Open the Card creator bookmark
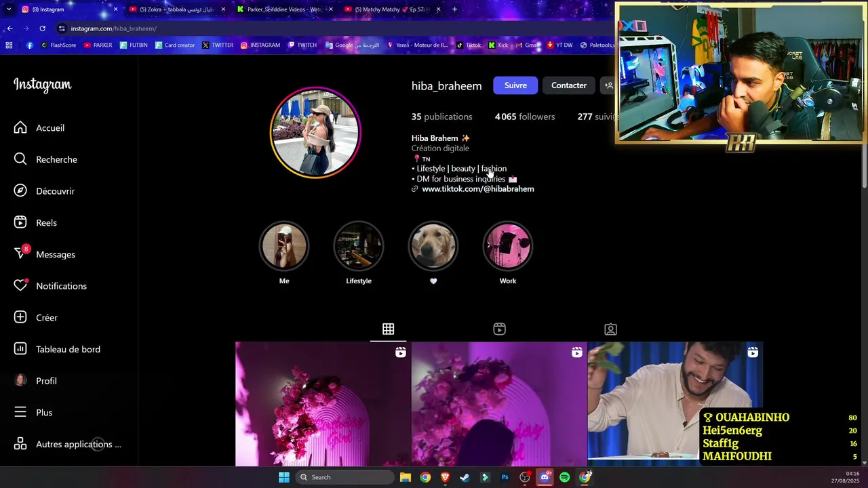This screenshot has width=868, height=488. [x=174, y=45]
